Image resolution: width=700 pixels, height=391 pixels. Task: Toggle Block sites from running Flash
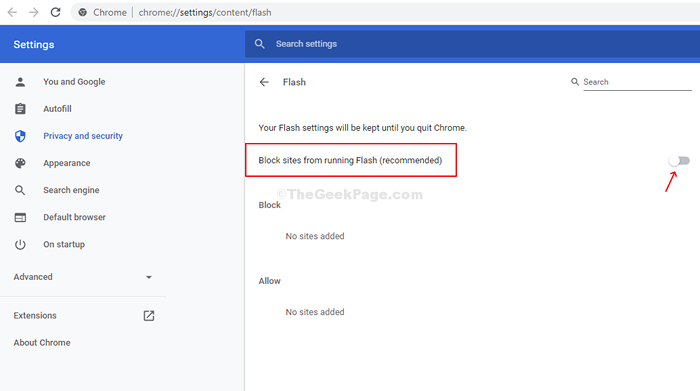tap(679, 161)
